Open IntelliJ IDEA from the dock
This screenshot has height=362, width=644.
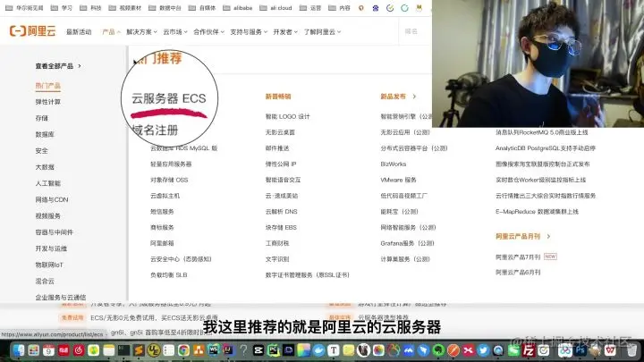tap(228, 350)
